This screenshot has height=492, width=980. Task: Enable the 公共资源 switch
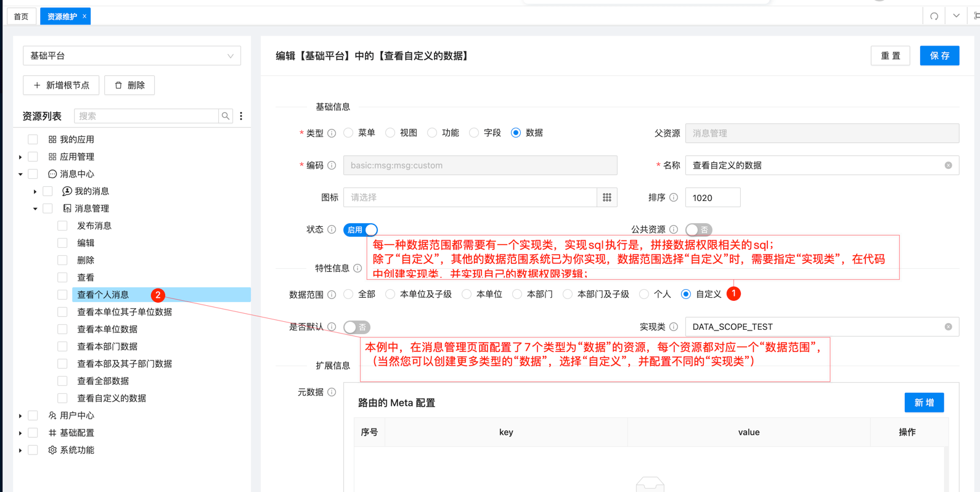pos(698,230)
